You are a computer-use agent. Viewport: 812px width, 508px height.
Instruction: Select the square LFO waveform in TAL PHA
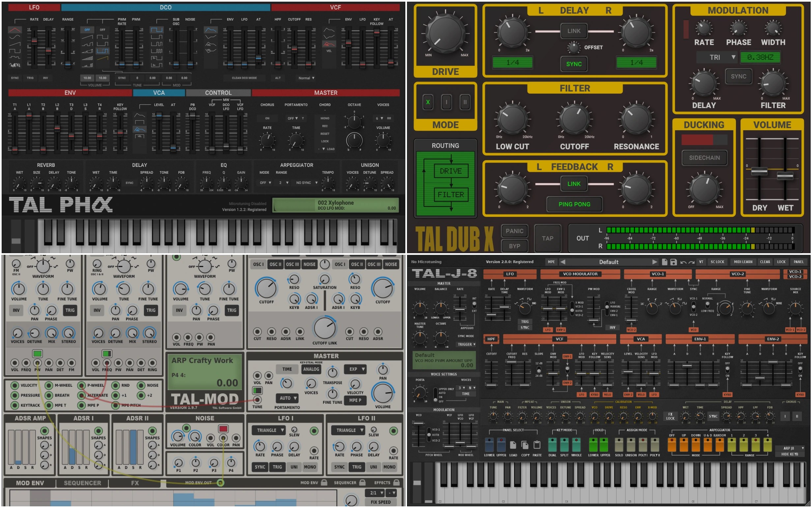pos(14,51)
